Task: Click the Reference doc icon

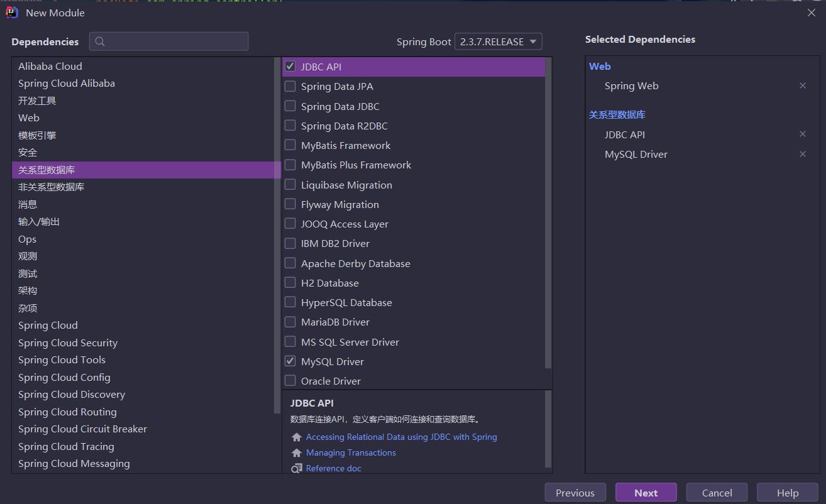Action: click(297, 468)
